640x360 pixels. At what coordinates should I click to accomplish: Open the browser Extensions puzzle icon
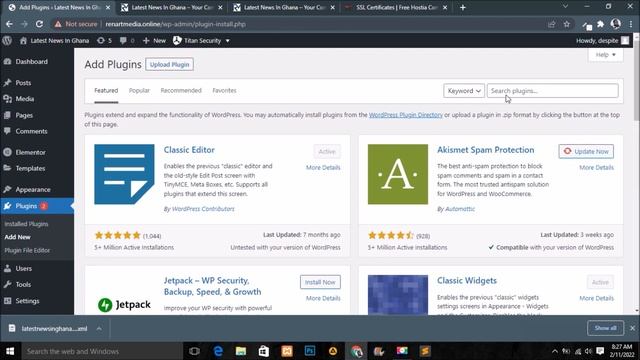coord(600,24)
